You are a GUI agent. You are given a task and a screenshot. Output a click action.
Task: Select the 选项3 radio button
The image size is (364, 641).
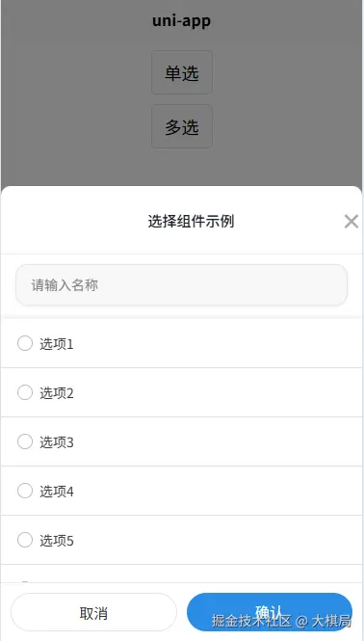pyautogui.click(x=25, y=441)
